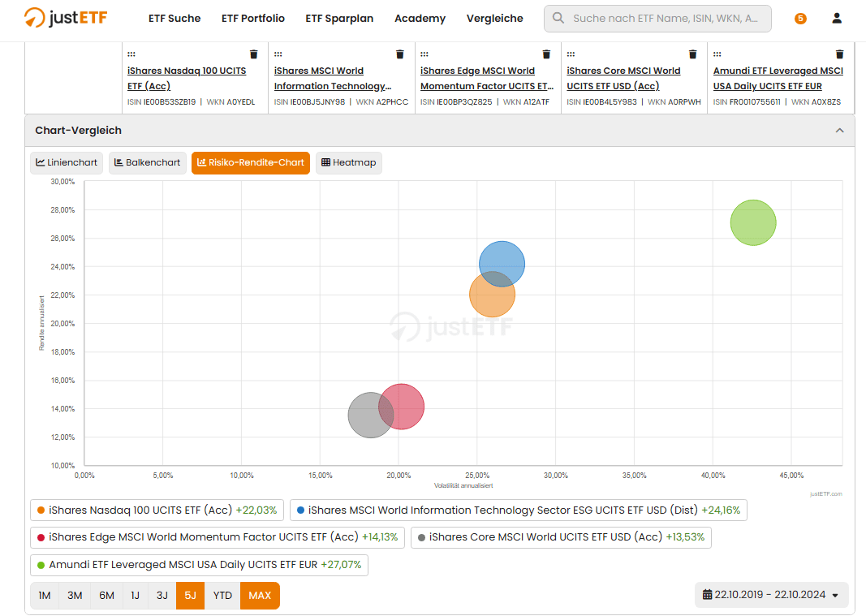The image size is (866, 616).
Task: Select the 1M time range
Action: 44,596
